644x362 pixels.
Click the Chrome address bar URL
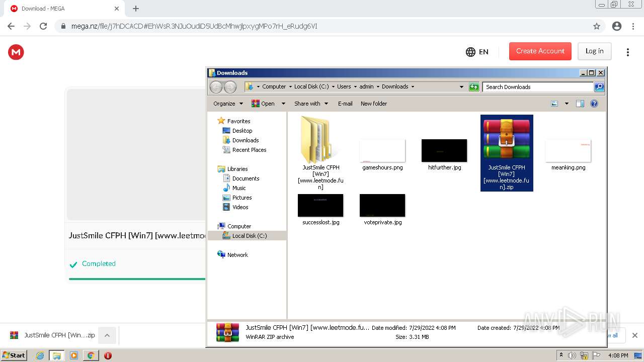pos(194,26)
